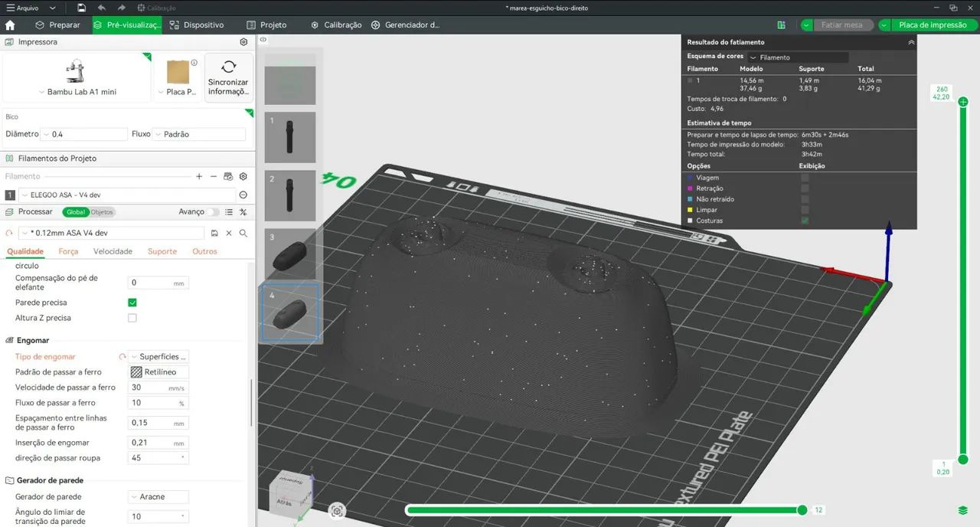This screenshot has height=527, width=980.
Task: Toggle the Avanço advanced mode switch
Action: coord(211,212)
